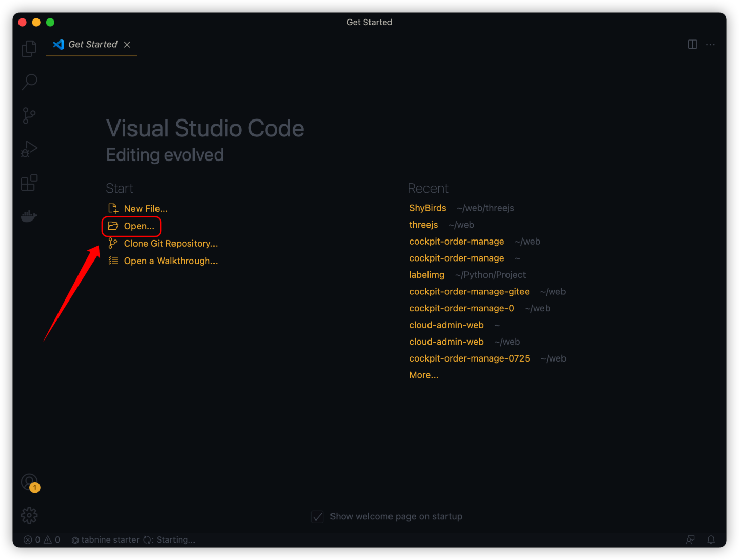Screen dimensions: 739x560
Task: Click the Show welcome page on startup label
Action: (396, 516)
